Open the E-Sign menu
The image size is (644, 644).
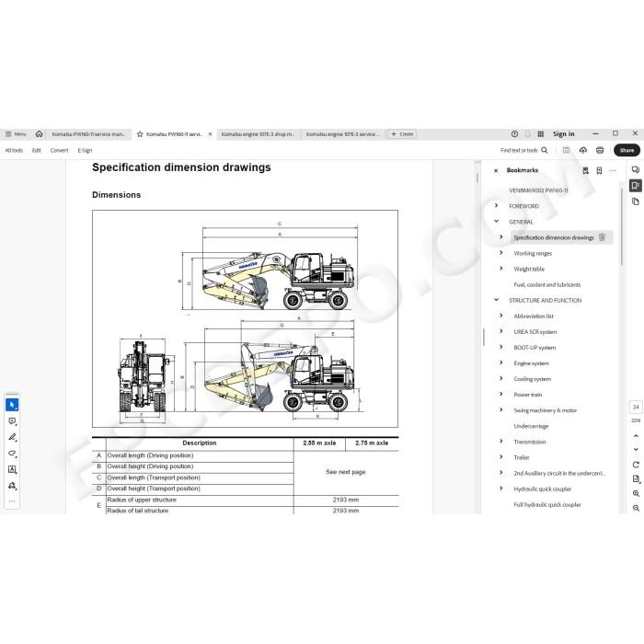(85, 150)
